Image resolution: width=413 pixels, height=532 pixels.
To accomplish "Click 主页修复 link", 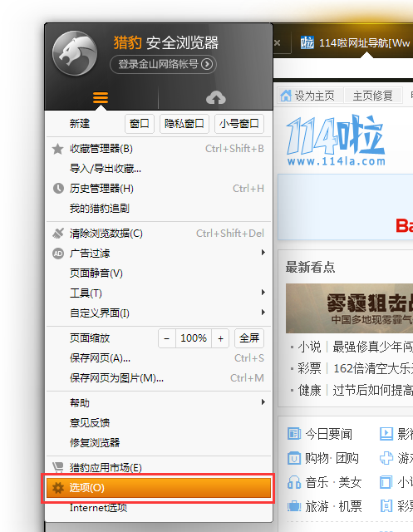I will [x=372, y=96].
